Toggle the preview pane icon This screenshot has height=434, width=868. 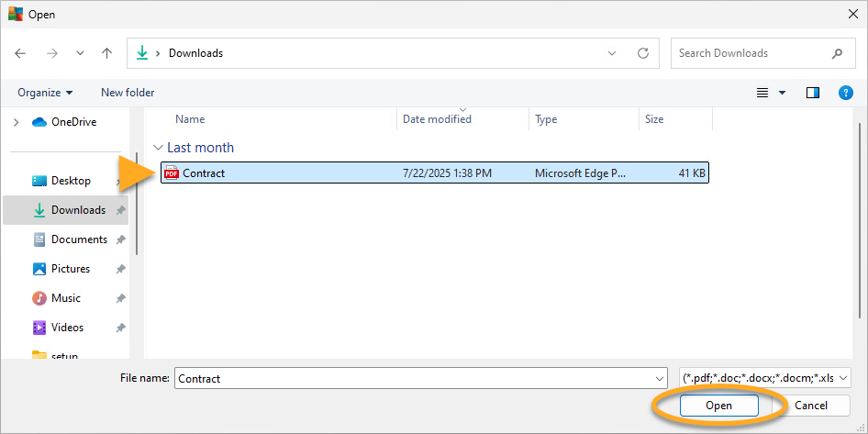(x=812, y=93)
